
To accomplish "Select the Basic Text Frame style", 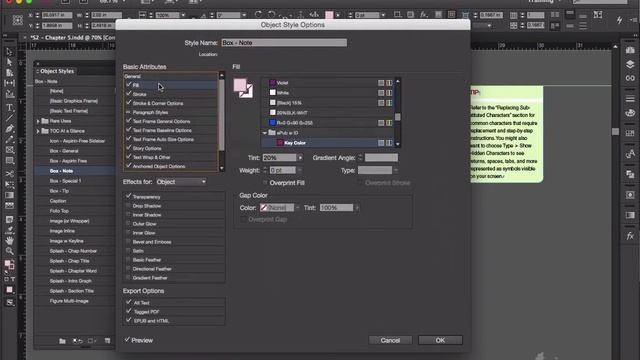I will pos(69,111).
